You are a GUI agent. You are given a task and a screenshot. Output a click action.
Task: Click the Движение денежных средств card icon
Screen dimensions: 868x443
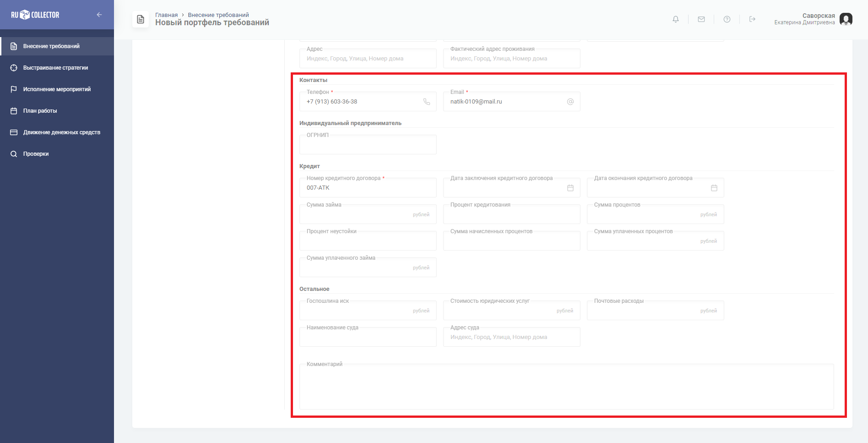click(14, 132)
